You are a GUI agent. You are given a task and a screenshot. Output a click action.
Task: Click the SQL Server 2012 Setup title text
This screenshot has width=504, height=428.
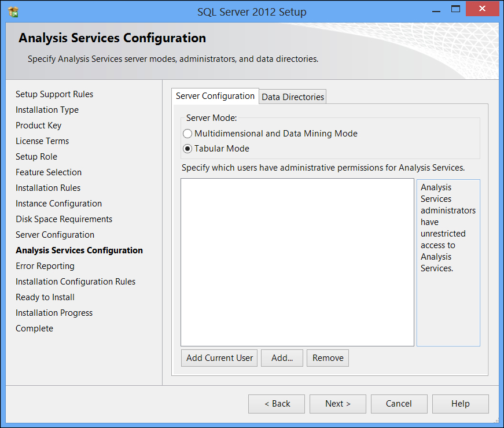[252, 12]
